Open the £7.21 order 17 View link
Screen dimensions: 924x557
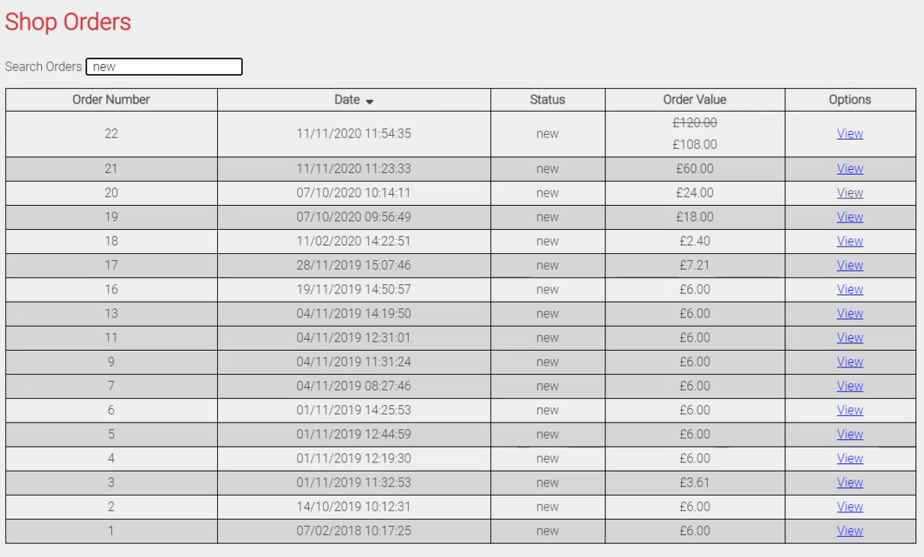tap(849, 265)
